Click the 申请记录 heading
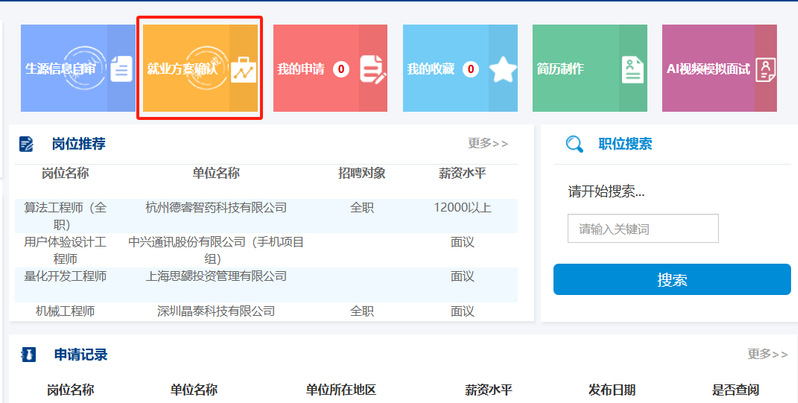This screenshot has width=798, height=403. click(x=81, y=355)
